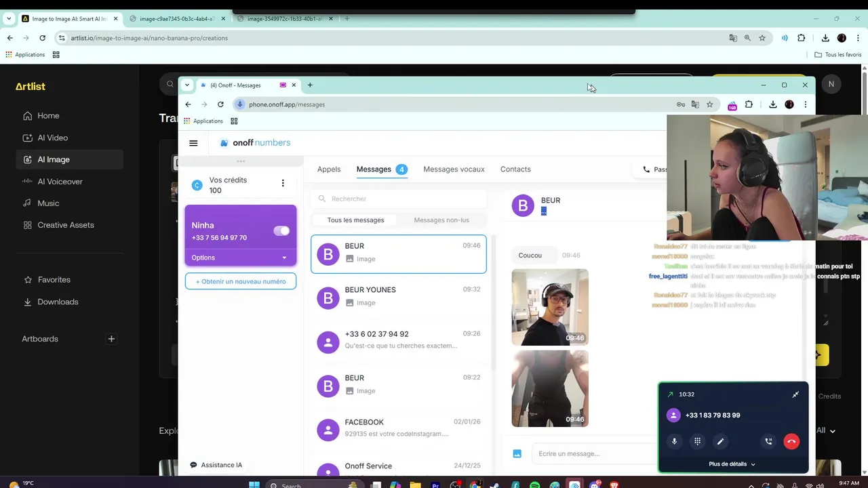Put the call on hold
The width and height of the screenshot is (868, 488).
768,441
